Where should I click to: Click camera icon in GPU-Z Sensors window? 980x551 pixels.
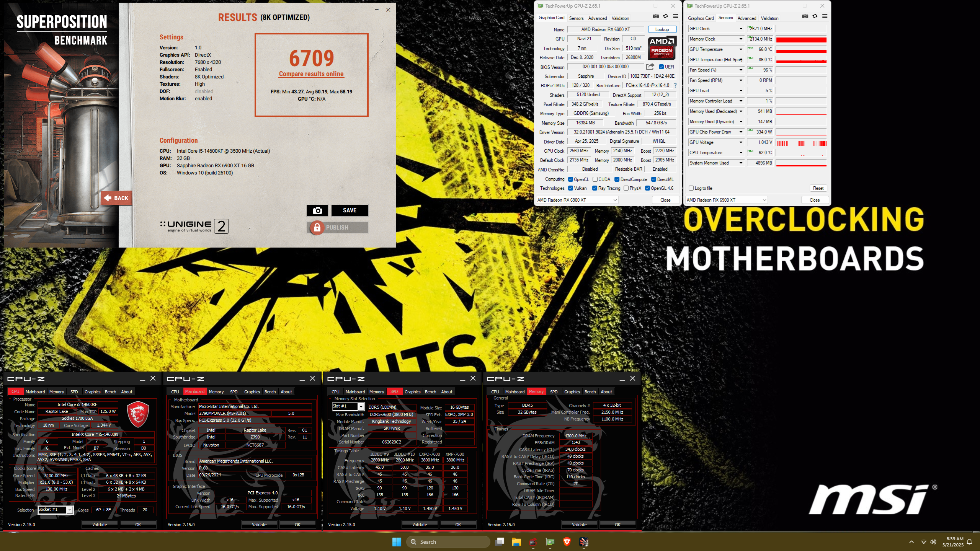point(805,16)
